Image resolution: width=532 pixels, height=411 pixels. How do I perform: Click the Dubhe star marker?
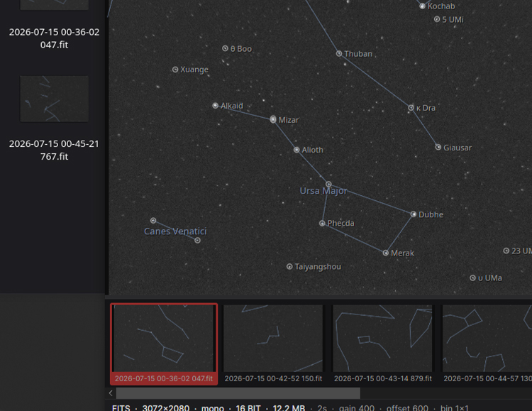pos(414,214)
